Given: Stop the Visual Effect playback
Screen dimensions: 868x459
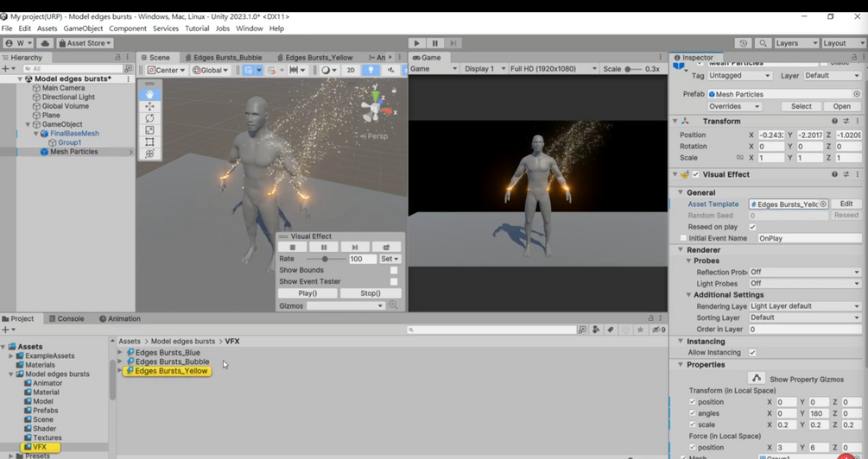Looking at the screenshot, I should point(292,248).
